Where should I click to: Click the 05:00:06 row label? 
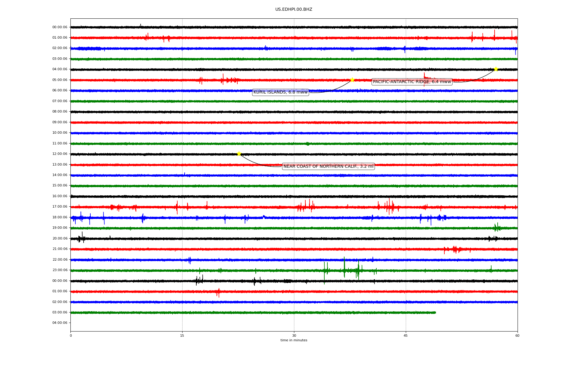click(x=60, y=80)
